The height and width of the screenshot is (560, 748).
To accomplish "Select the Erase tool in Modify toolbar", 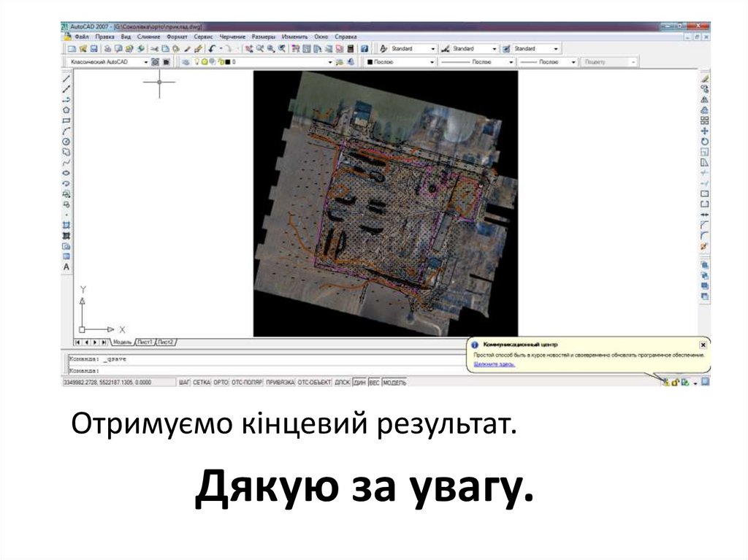I will click(x=705, y=79).
